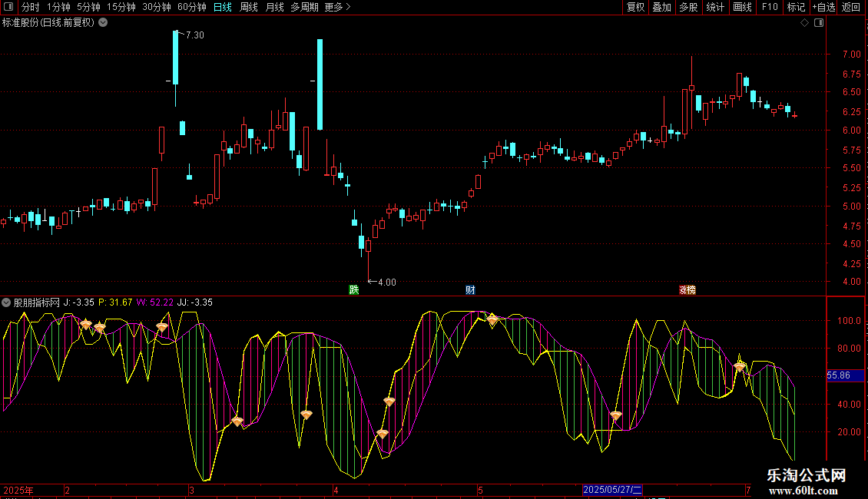Select the 日线 daily chart tab
The image size is (868, 499).
[223, 7]
